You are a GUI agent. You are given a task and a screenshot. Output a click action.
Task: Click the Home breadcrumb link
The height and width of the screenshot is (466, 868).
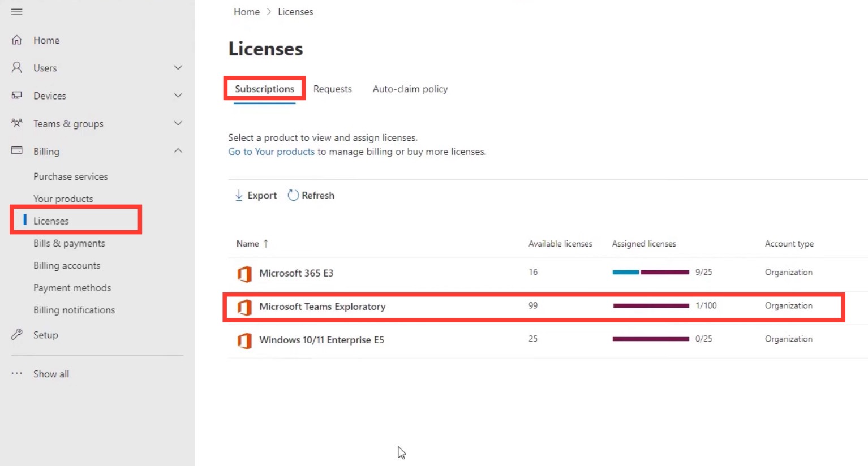247,12
